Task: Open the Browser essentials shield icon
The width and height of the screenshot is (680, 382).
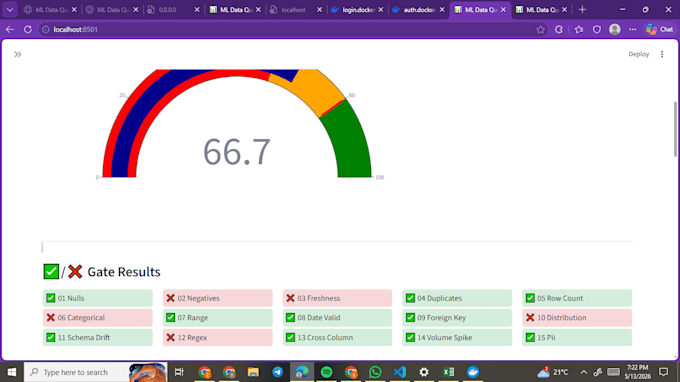Action: [597, 29]
